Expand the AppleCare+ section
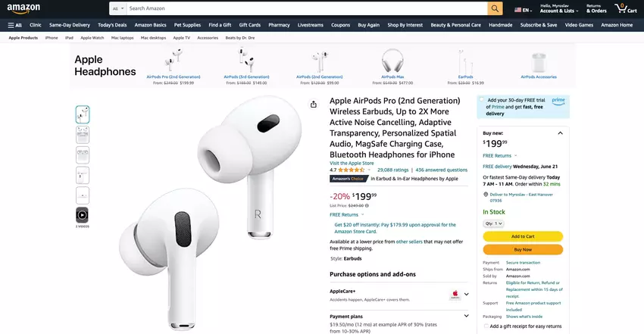 pos(466,294)
